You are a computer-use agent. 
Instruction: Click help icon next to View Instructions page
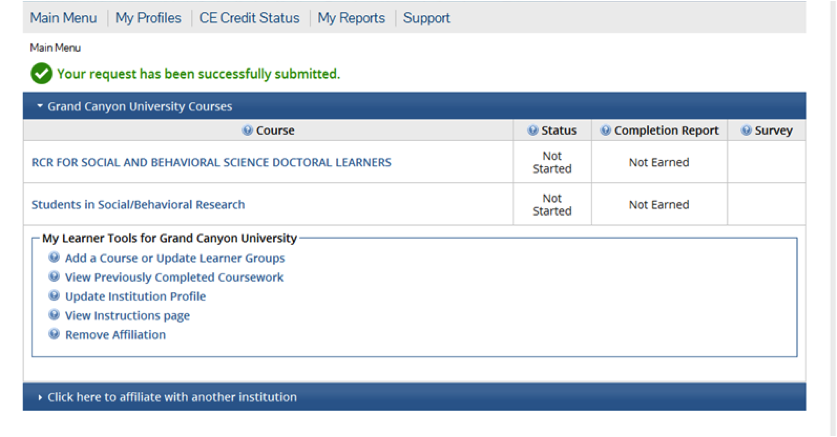pyautogui.click(x=54, y=315)
